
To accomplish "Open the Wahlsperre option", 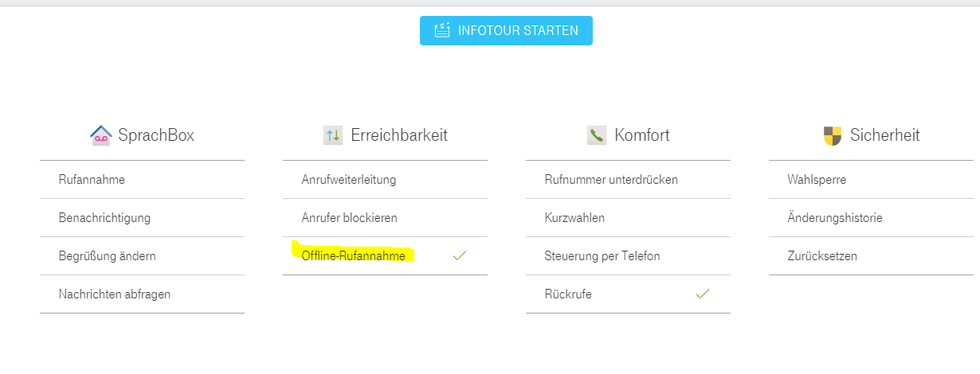I will [817, 180].
